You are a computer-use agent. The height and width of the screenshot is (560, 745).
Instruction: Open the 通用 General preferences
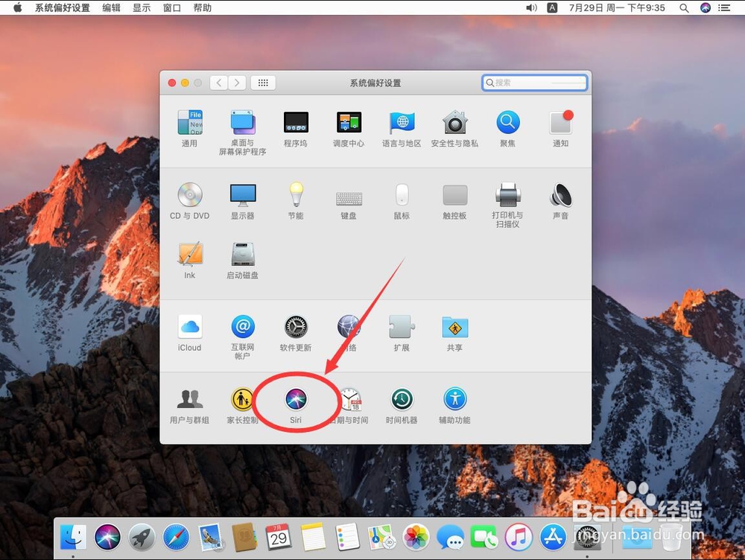189,129
